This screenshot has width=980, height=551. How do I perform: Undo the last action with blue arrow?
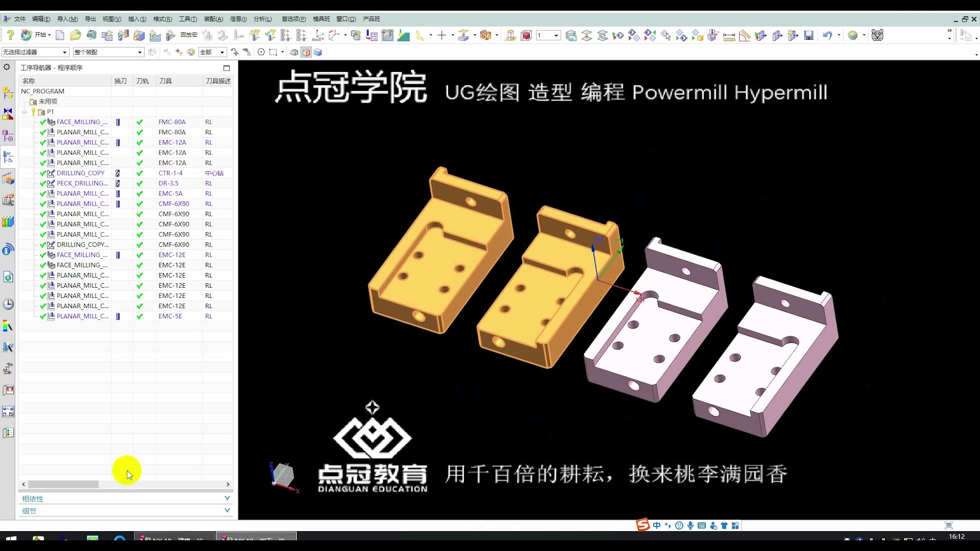[827, 35]
